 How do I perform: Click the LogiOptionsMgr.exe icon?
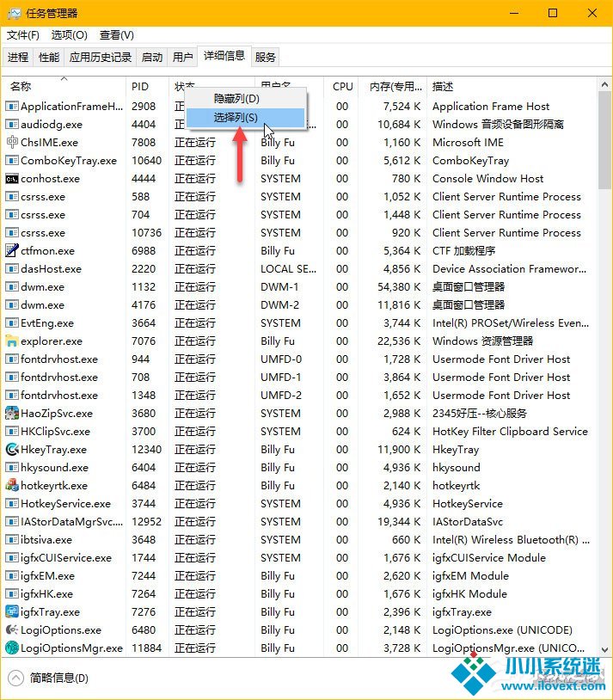(12, 648)
